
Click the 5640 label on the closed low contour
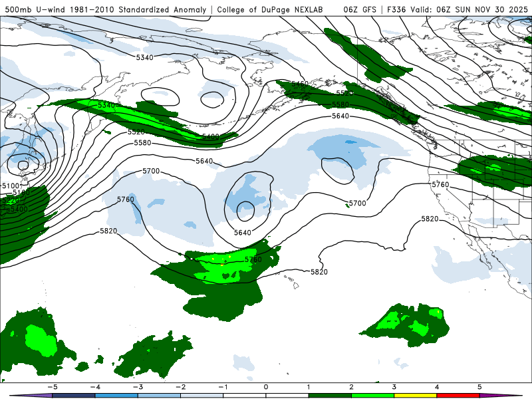(243, 232)
